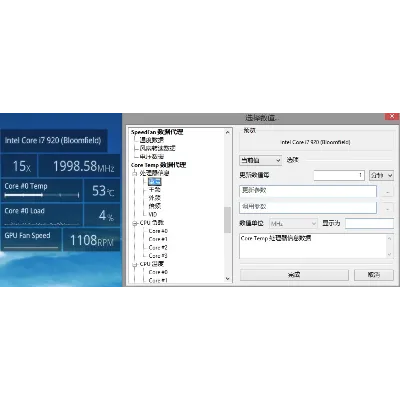The height and width of the screenshot is (400, 400).
Task: Select the third child under SpeedFan agent
Action: [x=152, y=156]
